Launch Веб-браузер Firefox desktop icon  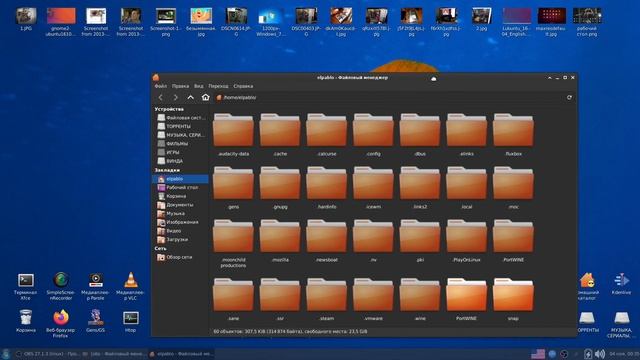point(60,323)
